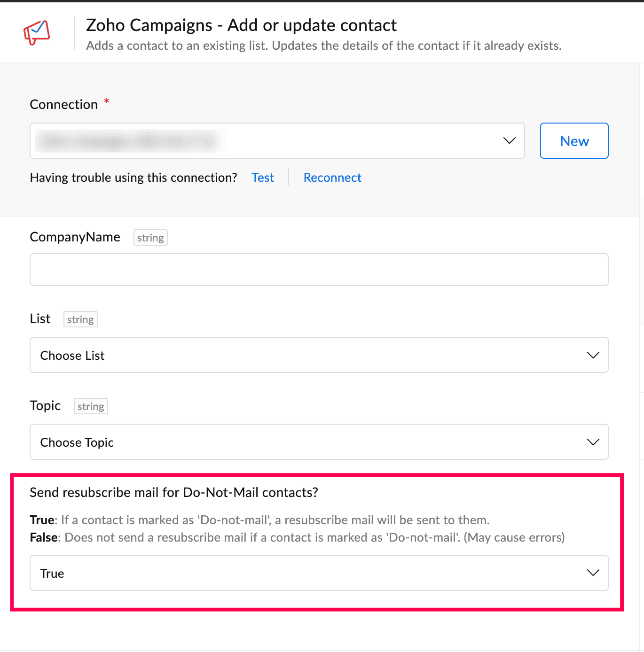Click the Connection field label
The image size is (644, 652).
[x=64, y=104]
